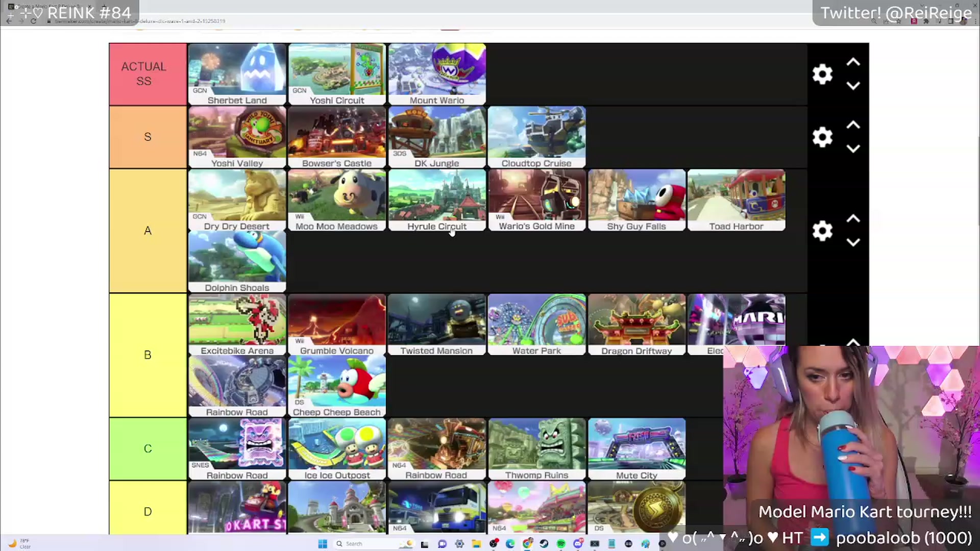
Task: Open Task View from the taskbar
Action: tap(424, 544)
